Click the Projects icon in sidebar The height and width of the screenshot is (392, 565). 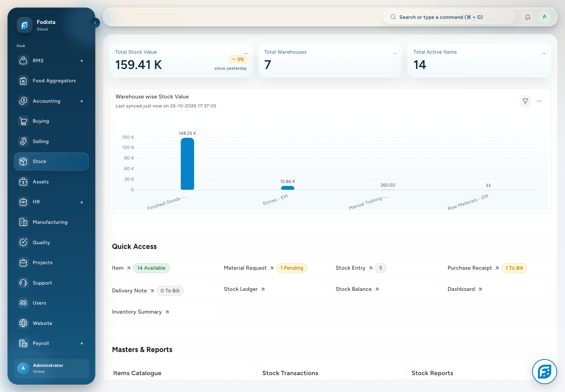pyautogui.click(x=24, y=263)
